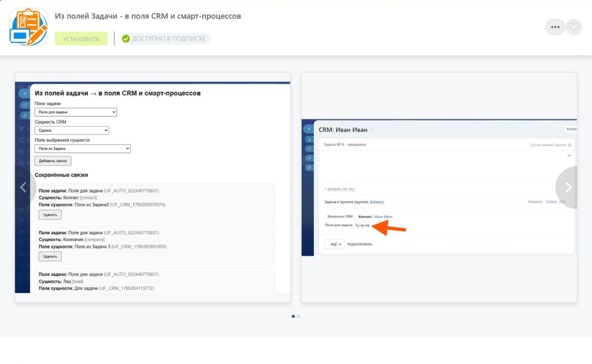The image size is (592, 364).
Task: Click 'Редактировать' in the task card
Action: tap(359, 244)
